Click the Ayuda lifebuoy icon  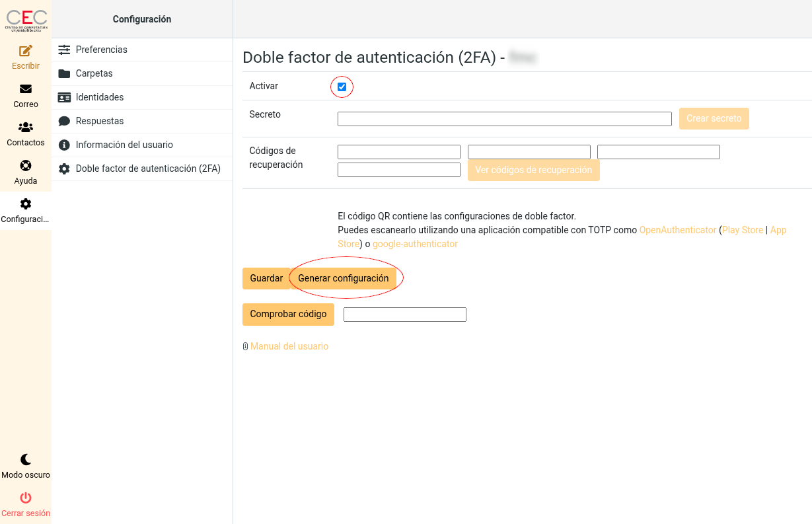click(26, 166)
